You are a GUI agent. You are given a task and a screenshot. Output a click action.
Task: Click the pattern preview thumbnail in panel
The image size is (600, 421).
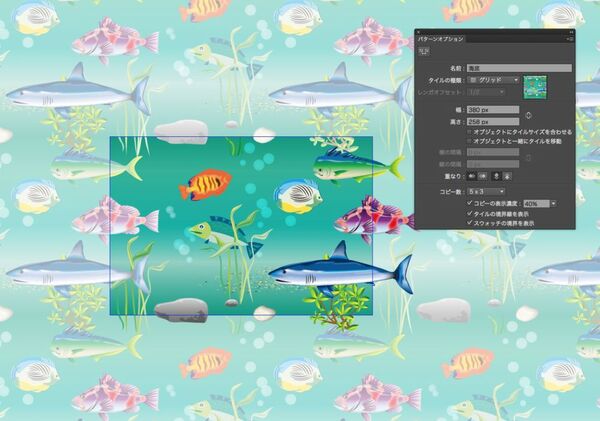pos(535,87)
